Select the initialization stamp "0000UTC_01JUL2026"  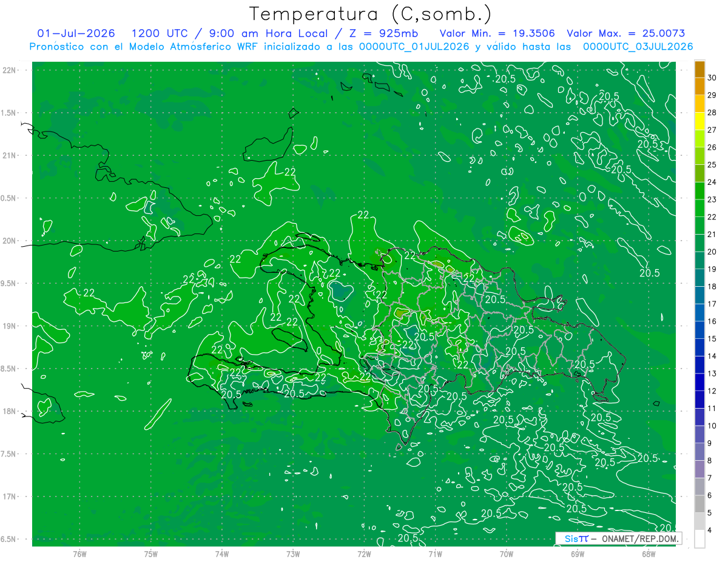414,47
